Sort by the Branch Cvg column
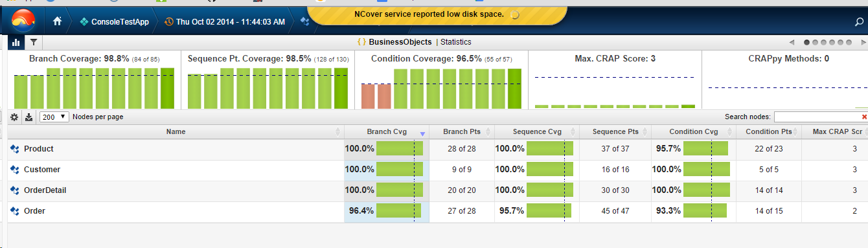Viewport: 868px width, 248px height. click(x=387, y=131)
